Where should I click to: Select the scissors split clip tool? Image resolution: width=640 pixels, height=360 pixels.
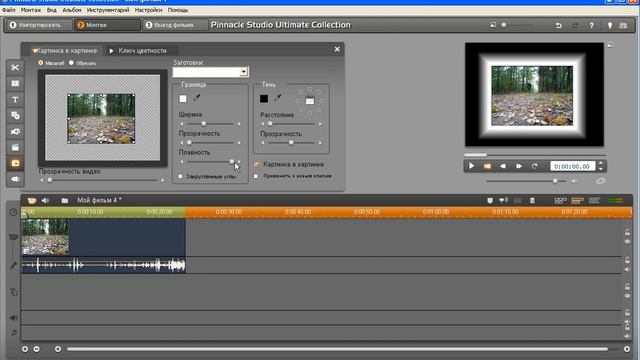coord(15,67)
